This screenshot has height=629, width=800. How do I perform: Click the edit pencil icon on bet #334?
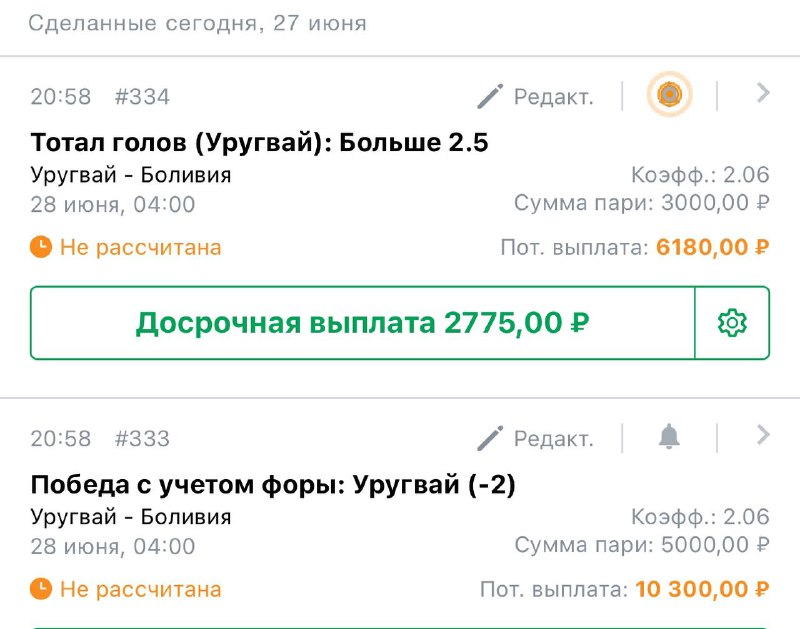pos(489,96)
